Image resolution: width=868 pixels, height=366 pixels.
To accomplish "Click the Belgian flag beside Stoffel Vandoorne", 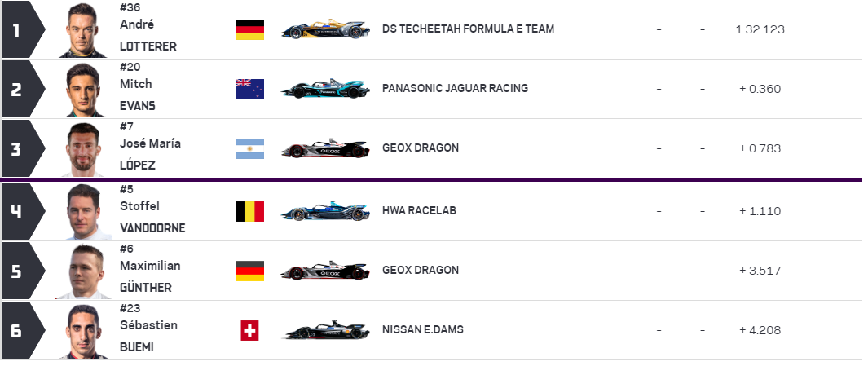I will 249,211.
